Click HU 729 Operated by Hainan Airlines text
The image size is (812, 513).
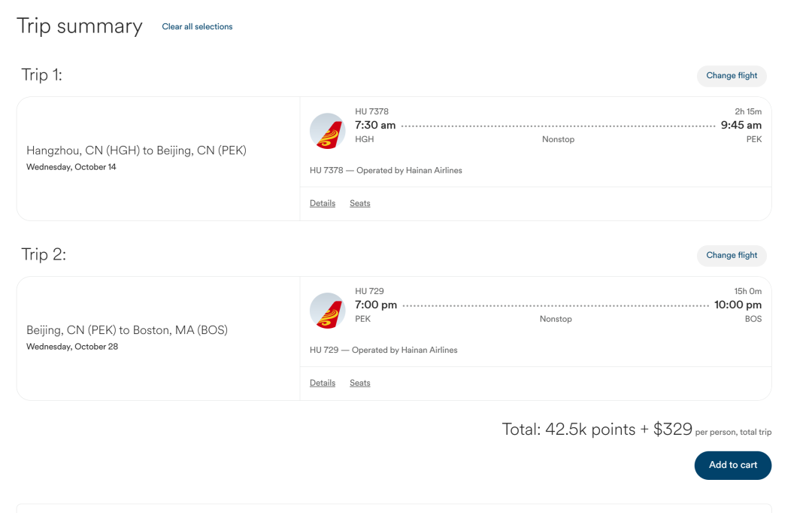[383, 351]
